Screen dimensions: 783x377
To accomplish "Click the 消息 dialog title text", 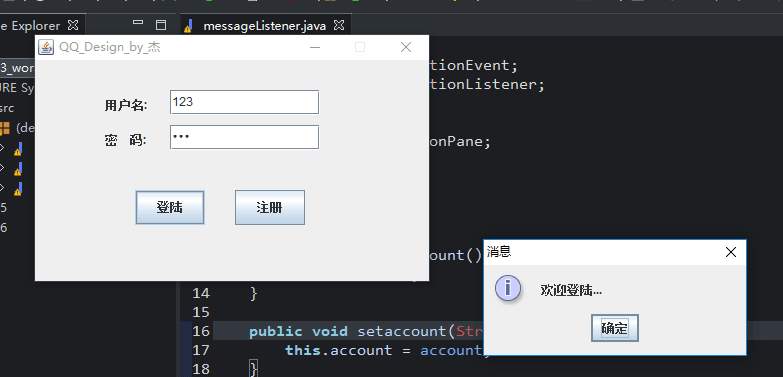I will (x=499, y=252).
